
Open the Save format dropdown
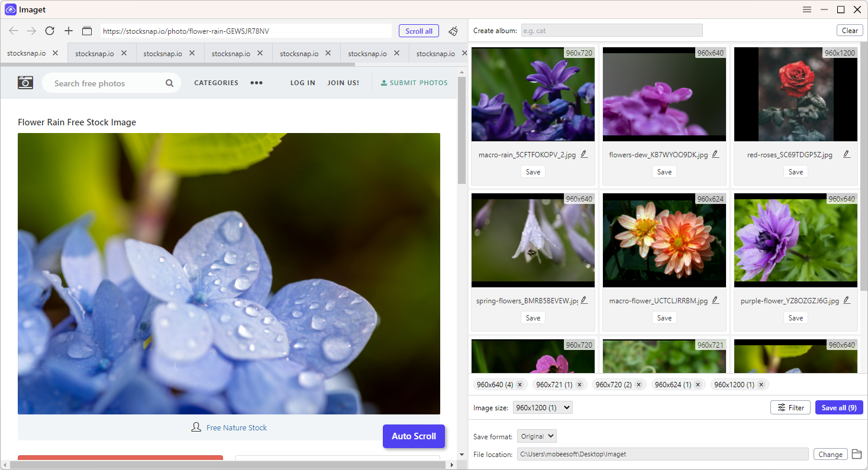537,436
